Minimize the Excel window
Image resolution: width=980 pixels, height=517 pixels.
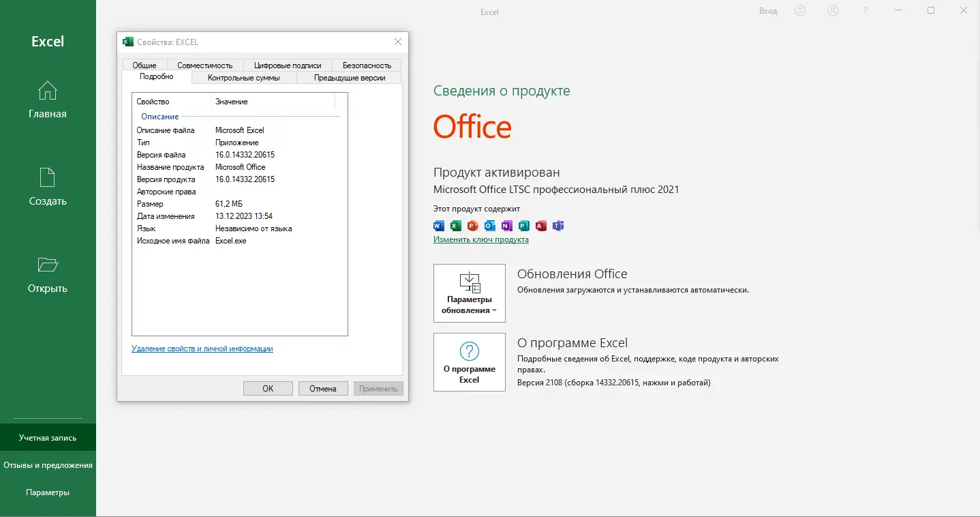click(898, 10)
